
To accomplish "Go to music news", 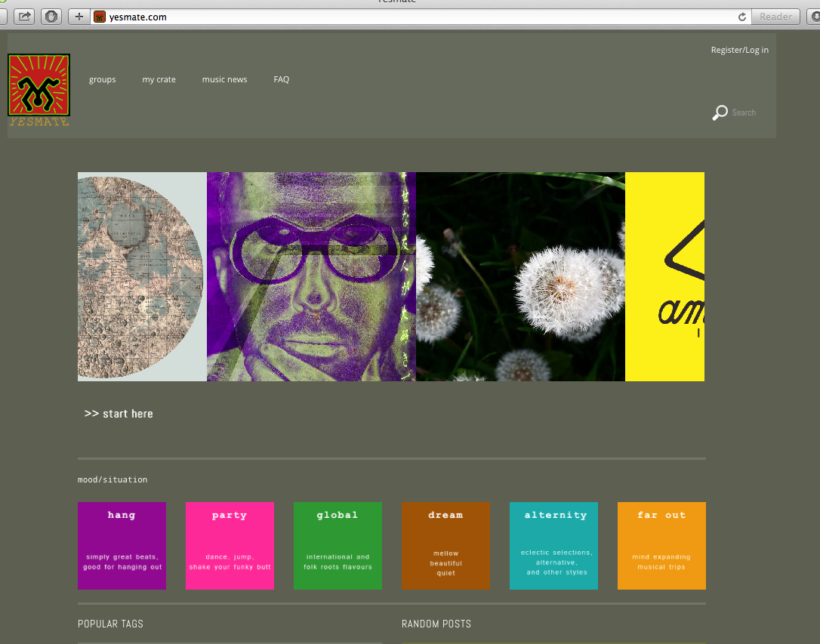I will (224, 79).
